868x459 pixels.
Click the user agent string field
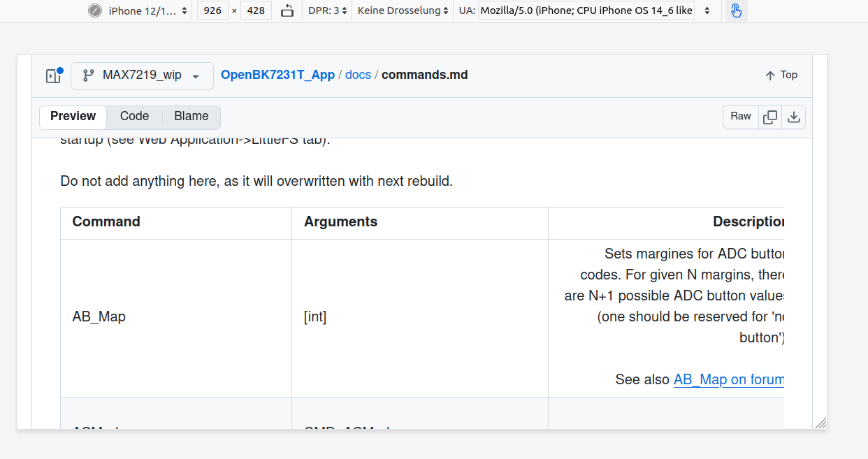click(x=586, y=10)
